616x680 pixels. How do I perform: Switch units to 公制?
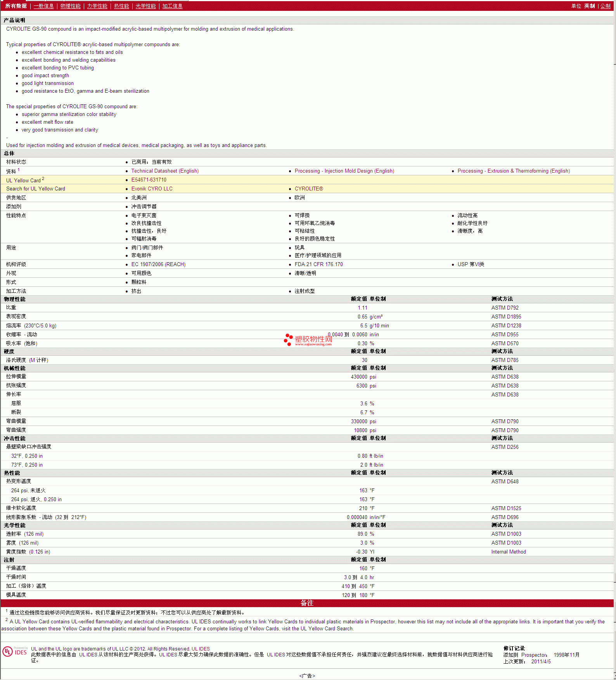pos(606,6)
